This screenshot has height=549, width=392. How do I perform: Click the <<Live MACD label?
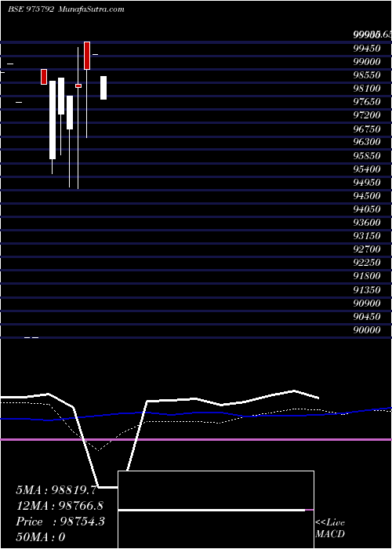(x=330, y=529)
